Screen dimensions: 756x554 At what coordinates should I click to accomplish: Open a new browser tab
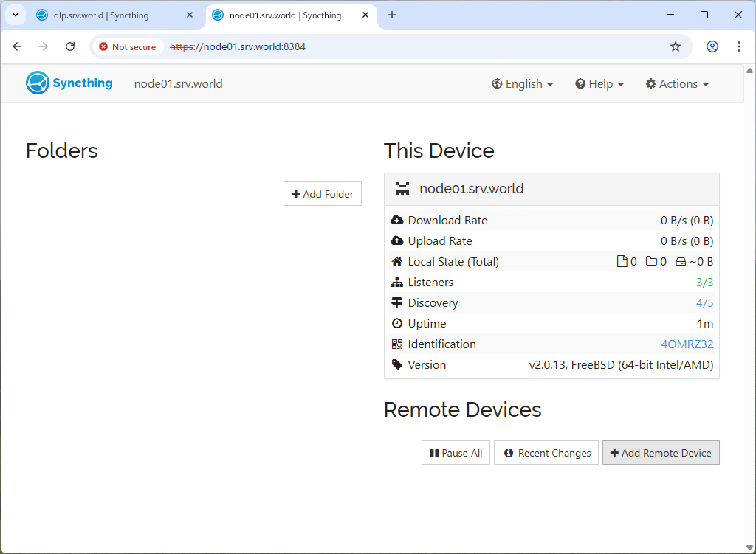click(x=392, y=15)
